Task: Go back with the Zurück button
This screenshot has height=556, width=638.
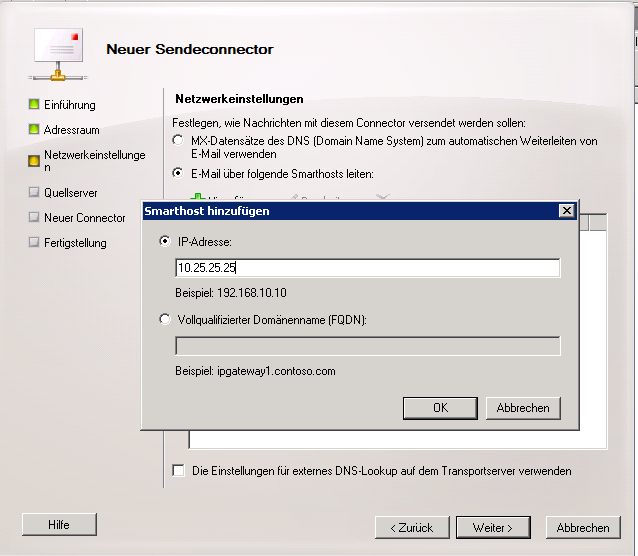Action: click(412, 528)
